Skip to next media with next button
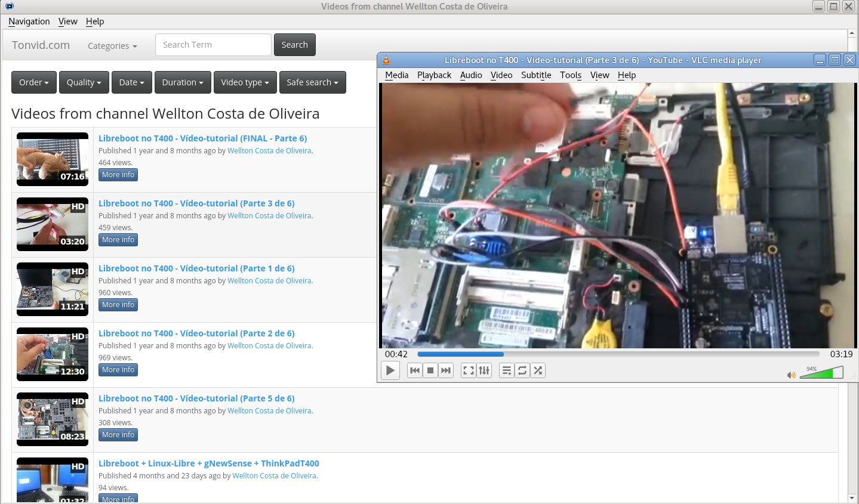859x504 pixels. pyautogui.click(x=446, y=370)
